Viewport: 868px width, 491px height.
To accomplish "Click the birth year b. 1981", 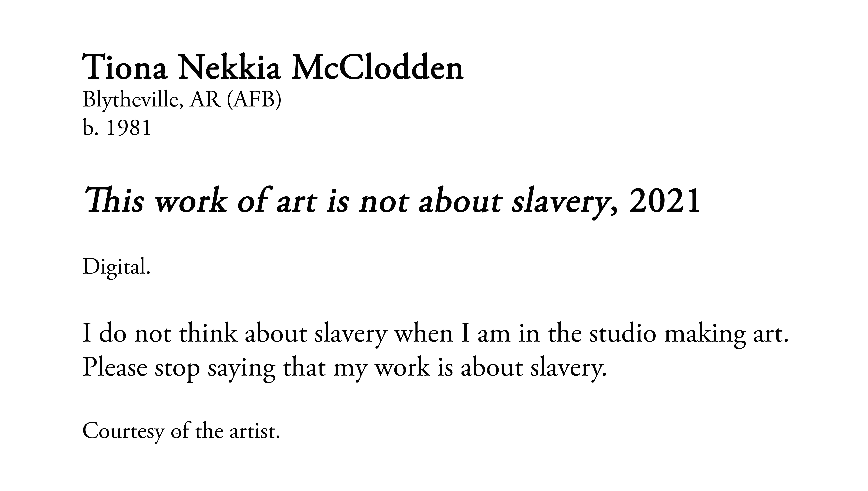I will (116, 128).
